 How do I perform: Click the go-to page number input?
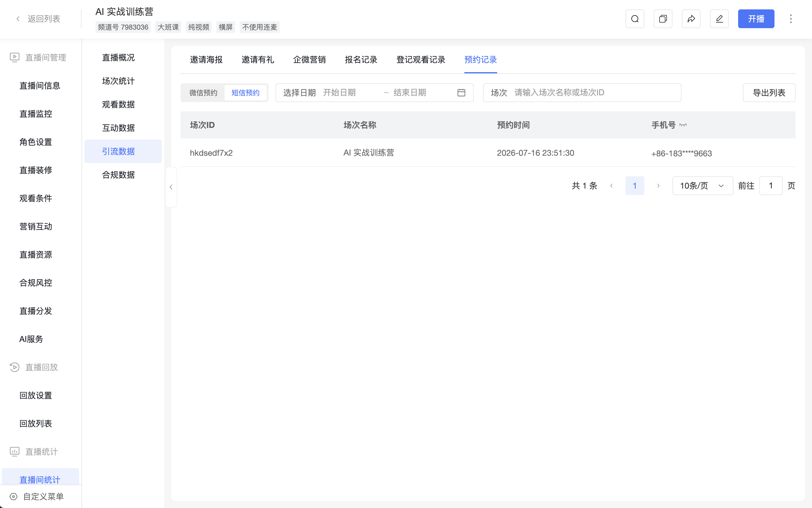coord(771,186)
